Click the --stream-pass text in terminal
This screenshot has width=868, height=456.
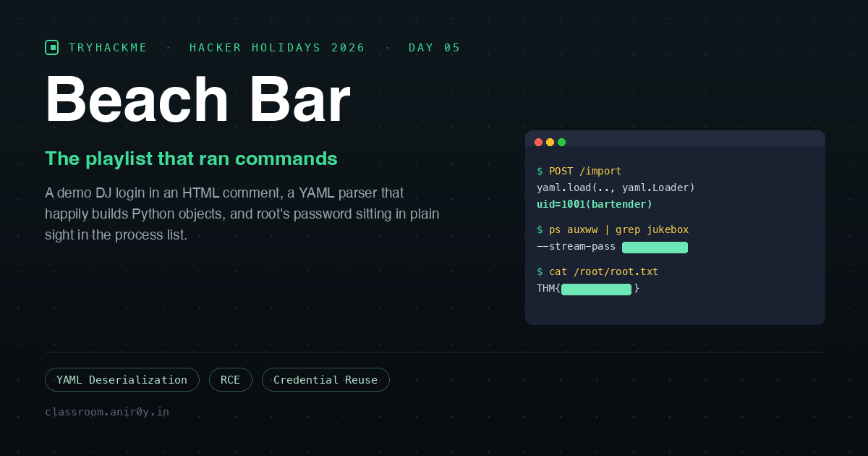(576, 246)
